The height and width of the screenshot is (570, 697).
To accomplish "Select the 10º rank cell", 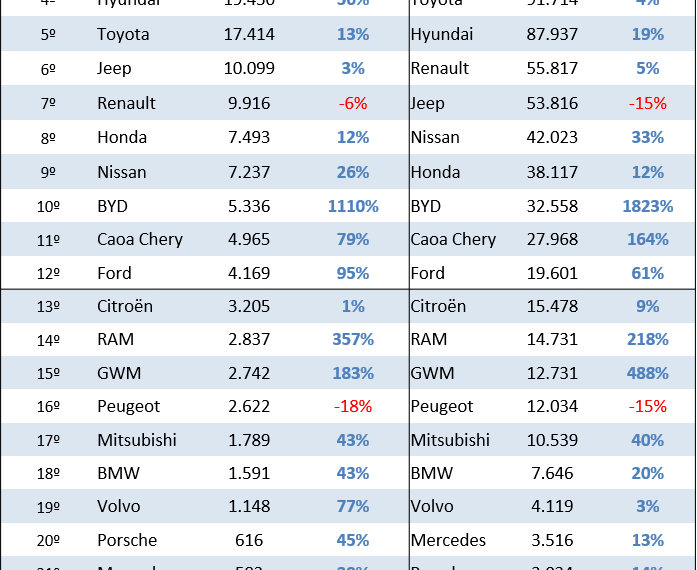I will [49, 207].
